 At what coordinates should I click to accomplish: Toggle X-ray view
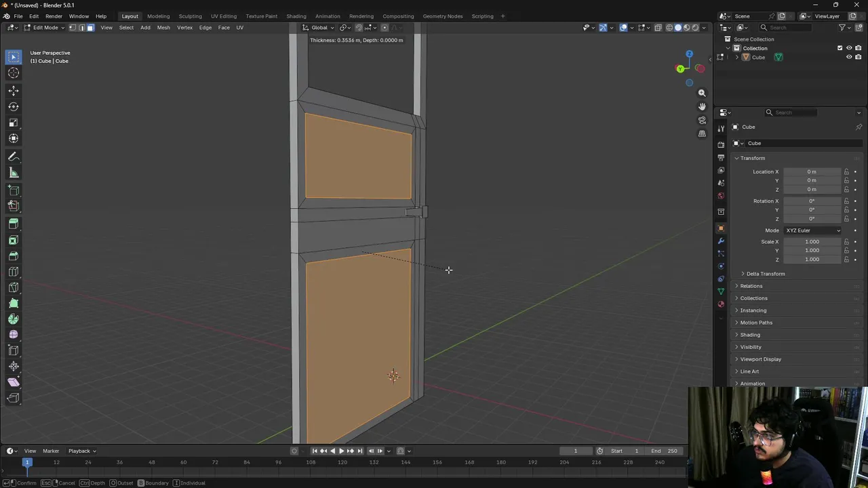pyautogui.click(x=658, y=28)
